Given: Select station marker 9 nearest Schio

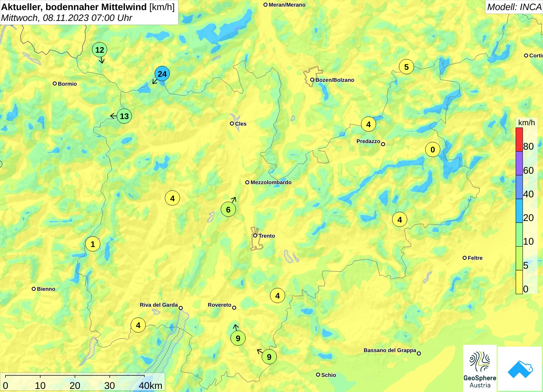Looking at the screenshot, I should click(x=269, y=357).
